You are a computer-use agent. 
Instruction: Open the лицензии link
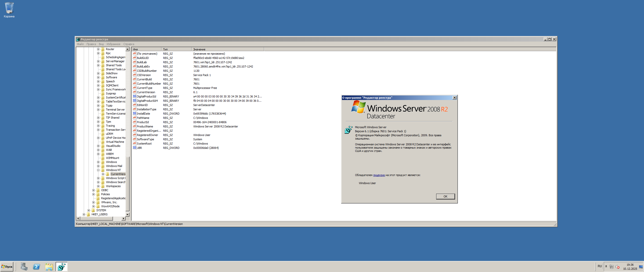tap(379, 175)
